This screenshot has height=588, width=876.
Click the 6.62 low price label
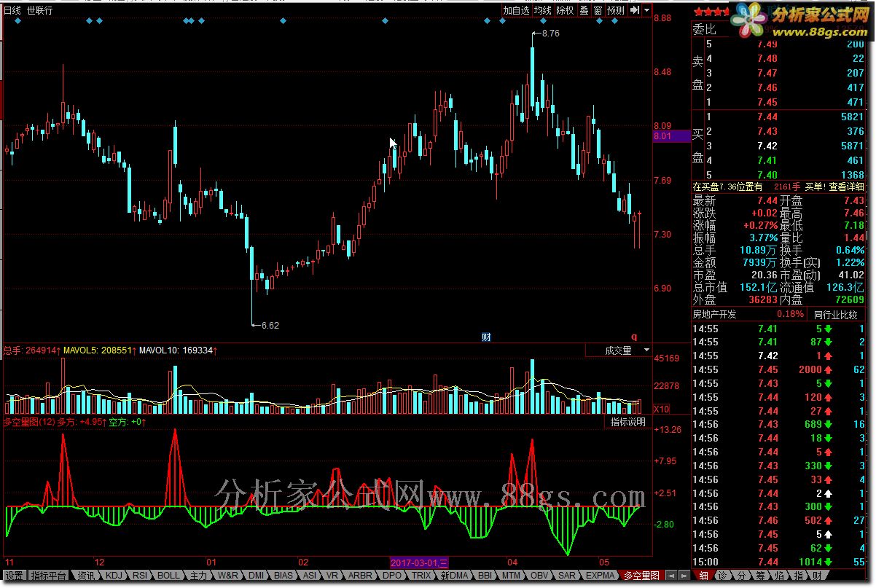[270, 325]
